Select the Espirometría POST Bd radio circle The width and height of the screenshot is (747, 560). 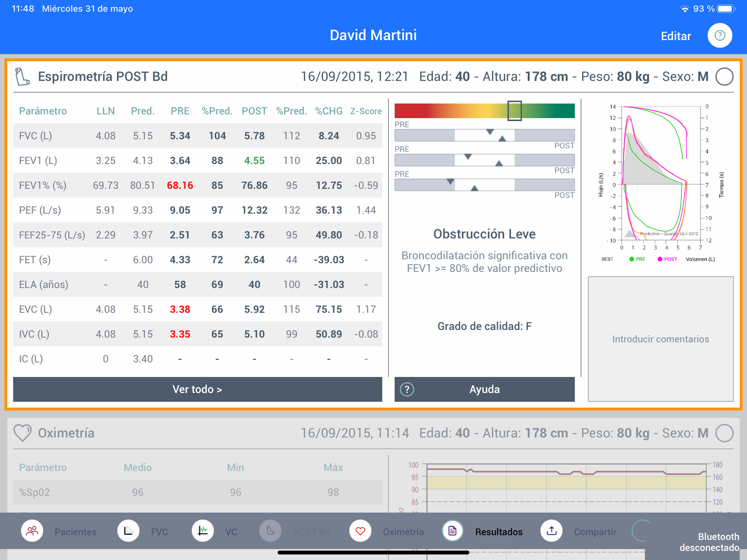click(724, 77)
